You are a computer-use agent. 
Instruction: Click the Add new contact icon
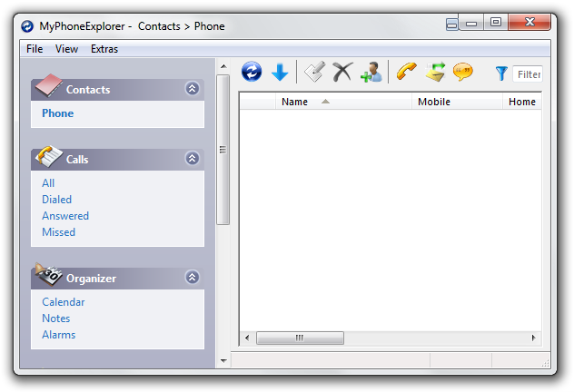point(371,72)
